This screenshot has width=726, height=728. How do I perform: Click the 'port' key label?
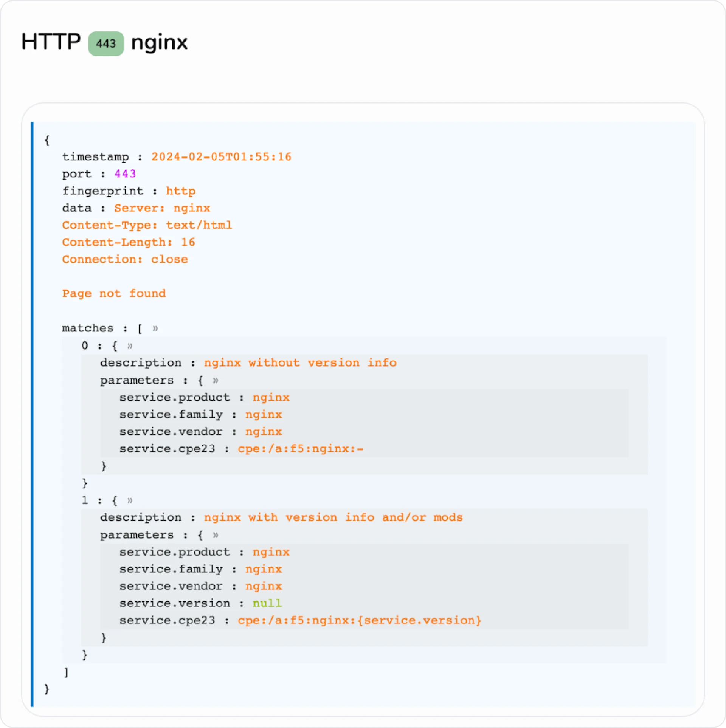pos(77,174)
